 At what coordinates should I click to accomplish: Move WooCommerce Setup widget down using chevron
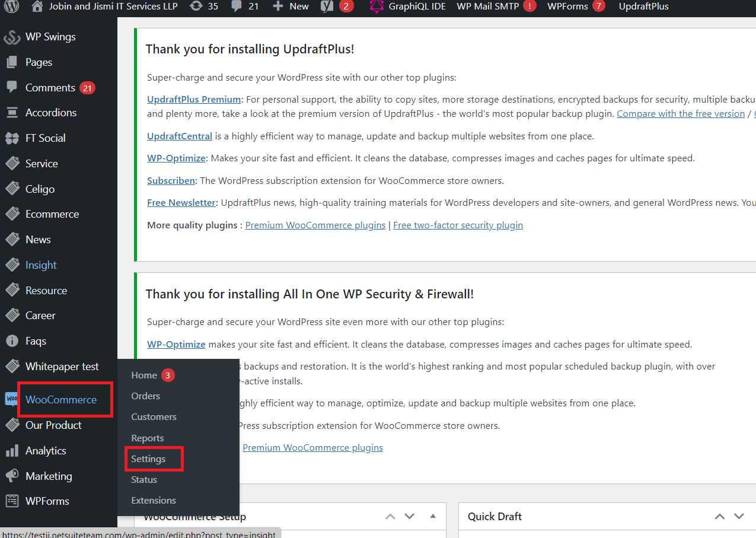click(409, 516)
